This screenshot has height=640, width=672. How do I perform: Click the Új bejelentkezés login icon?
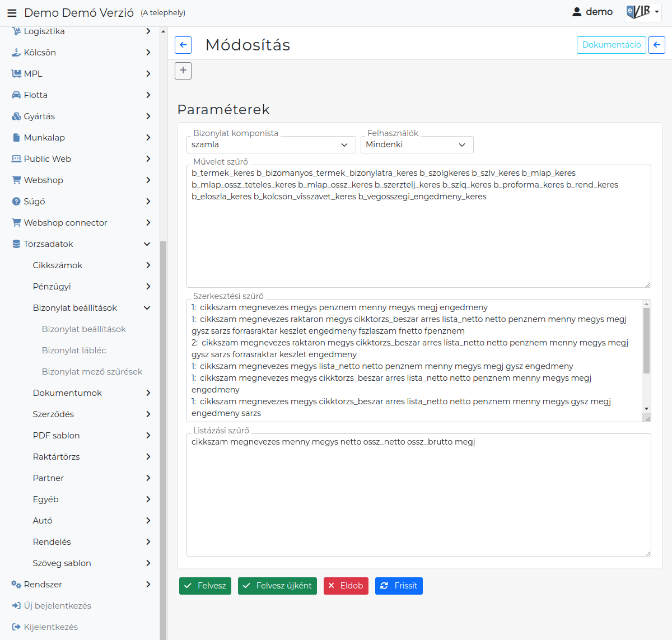pyautogui.click(x=16, y=606)
